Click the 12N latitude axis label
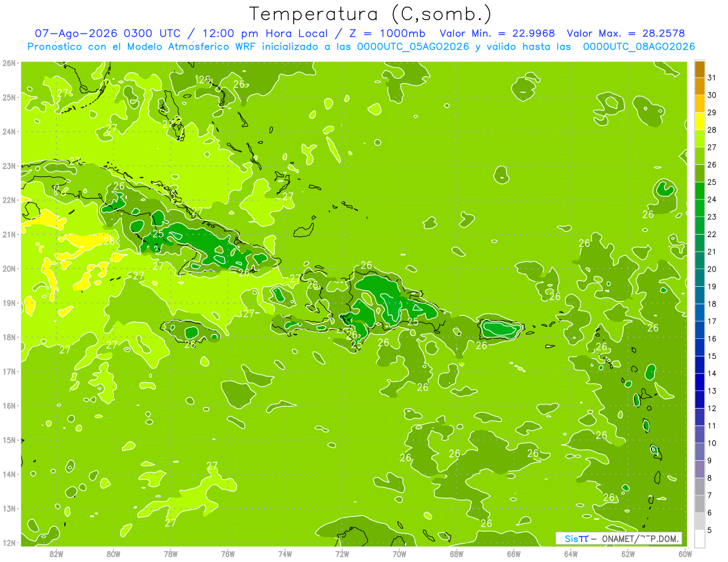 click(9, 543)
